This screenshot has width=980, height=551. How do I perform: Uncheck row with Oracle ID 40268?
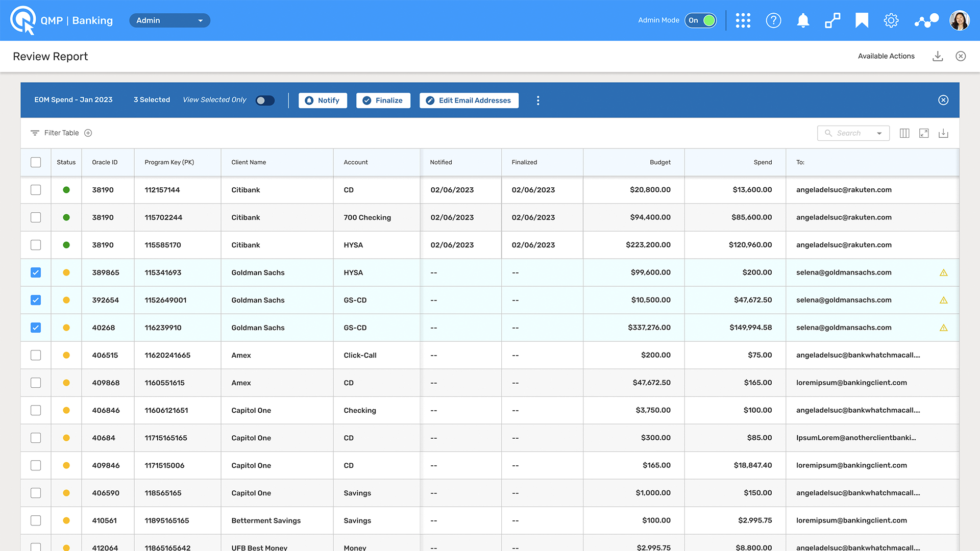point(36,328)
